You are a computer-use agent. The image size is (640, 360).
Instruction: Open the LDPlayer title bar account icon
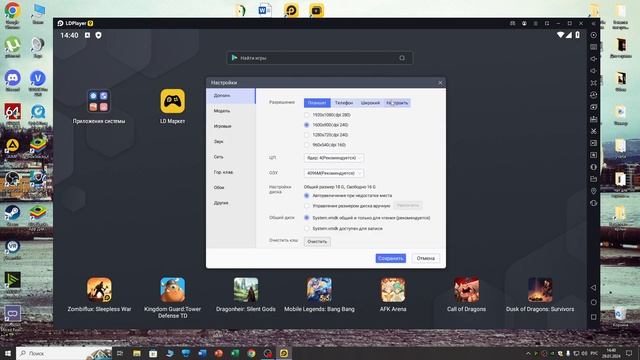[x=524, y=24]
